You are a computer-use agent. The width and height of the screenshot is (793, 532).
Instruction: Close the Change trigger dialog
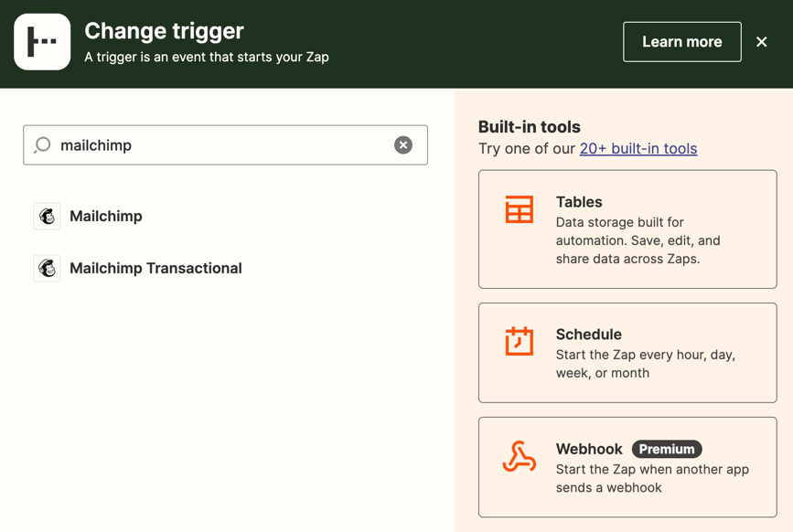(762, 42)
